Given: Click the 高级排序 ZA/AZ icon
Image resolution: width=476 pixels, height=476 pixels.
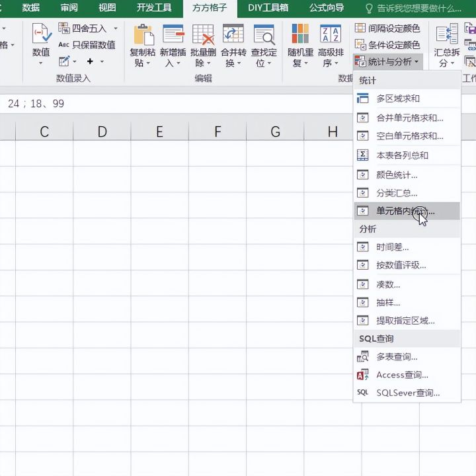Looking at the screenshot, I should point(331,34).
